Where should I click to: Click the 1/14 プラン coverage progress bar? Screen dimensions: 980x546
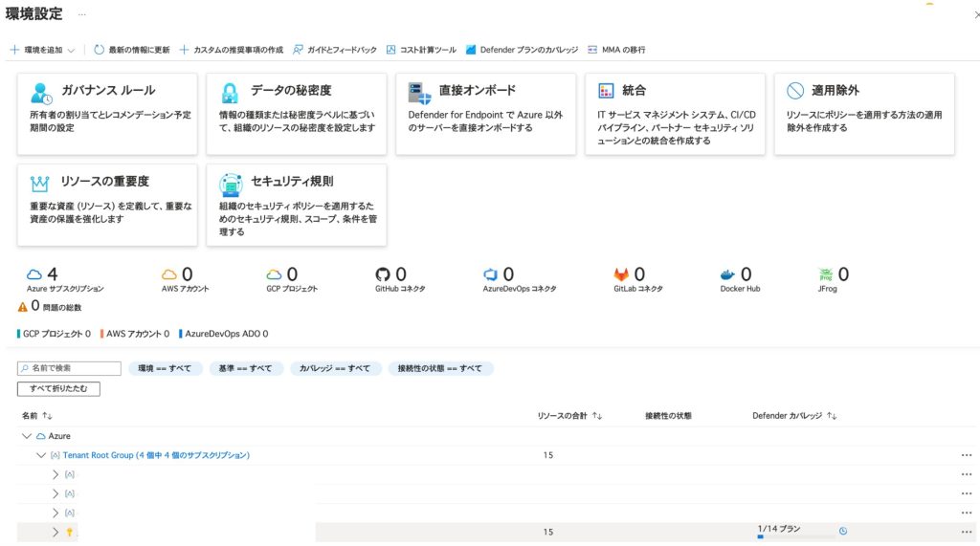[x=794, y=537]
